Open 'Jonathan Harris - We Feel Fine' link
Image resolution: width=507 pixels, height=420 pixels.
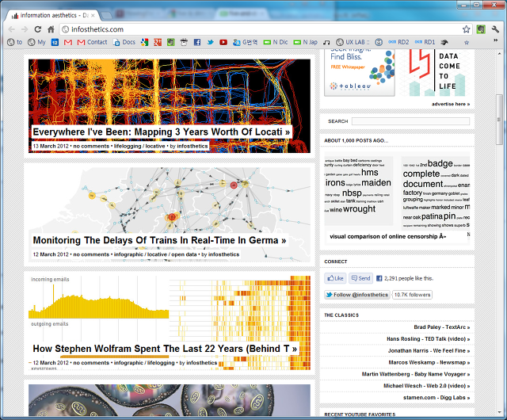pyautogui.click(x=429, y=351)
